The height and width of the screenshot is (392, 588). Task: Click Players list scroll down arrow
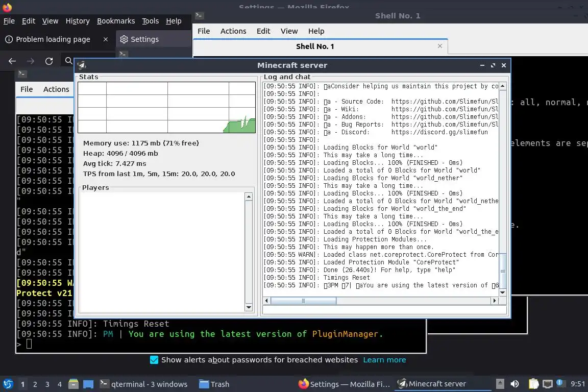249,308
